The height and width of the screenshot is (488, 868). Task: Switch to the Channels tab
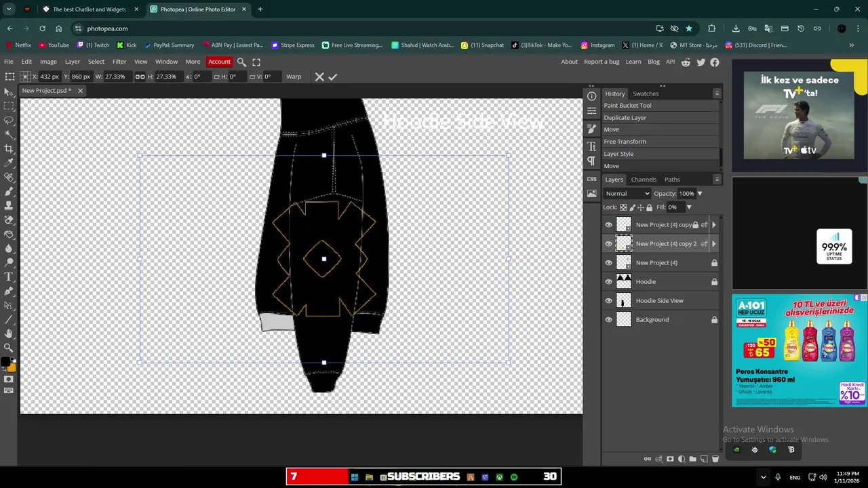(644, 180)
